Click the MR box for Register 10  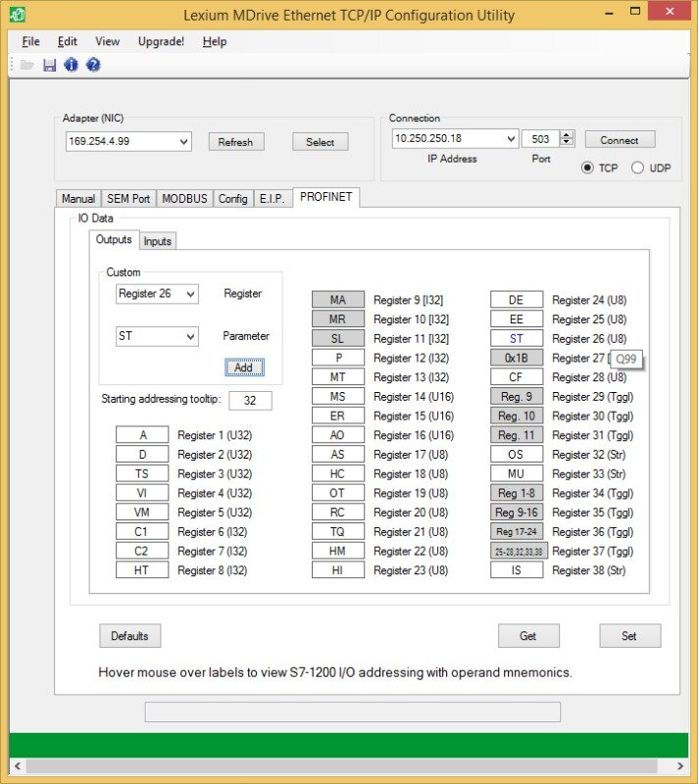pos(338,319)
